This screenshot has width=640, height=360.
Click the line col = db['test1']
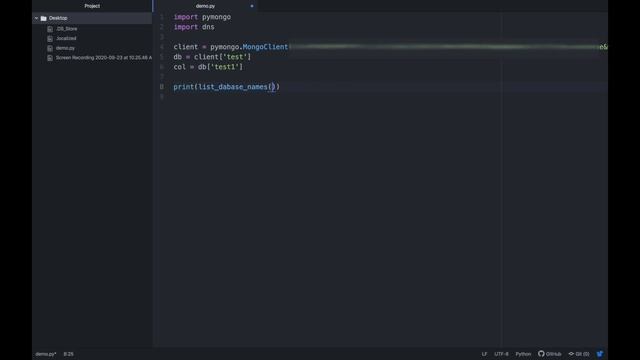[x=208, y=67]
